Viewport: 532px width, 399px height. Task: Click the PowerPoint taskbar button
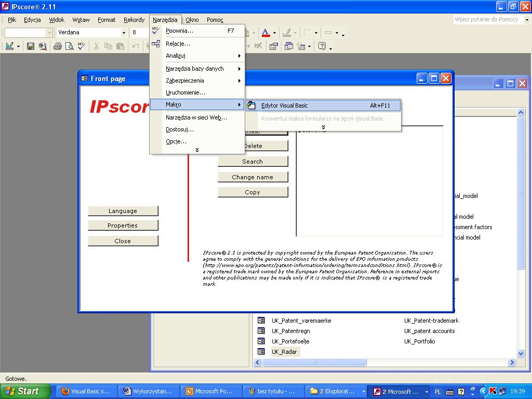[x=211, y=391]
